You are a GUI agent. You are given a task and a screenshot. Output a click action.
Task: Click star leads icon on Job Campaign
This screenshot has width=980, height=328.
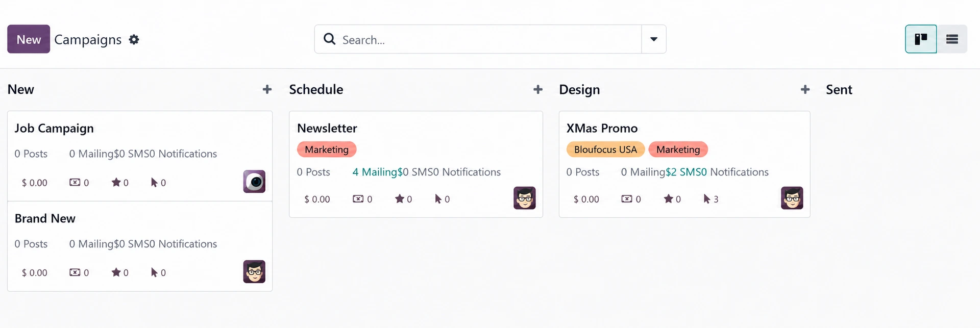[x=116, y=182]
